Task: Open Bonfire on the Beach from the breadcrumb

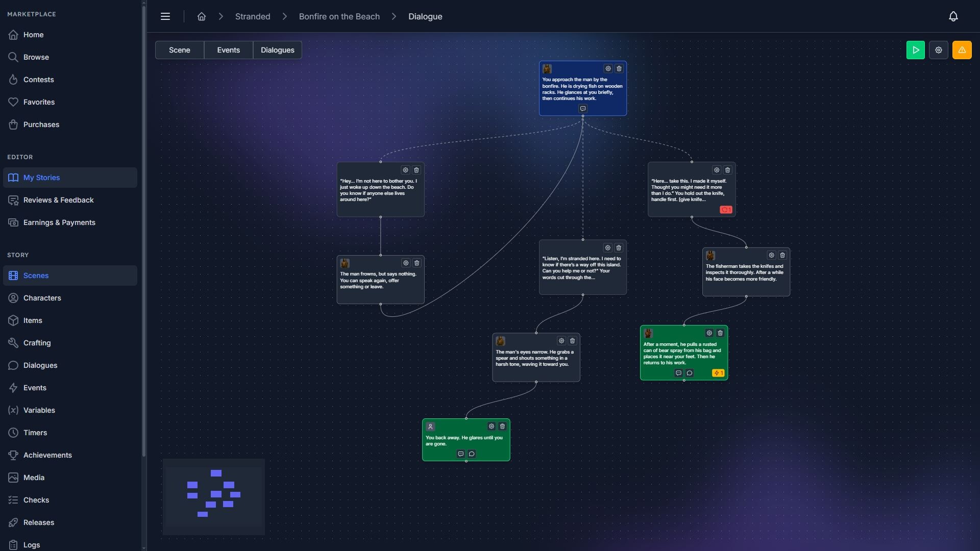Action: pyautogui.click(x=339, y=16)
